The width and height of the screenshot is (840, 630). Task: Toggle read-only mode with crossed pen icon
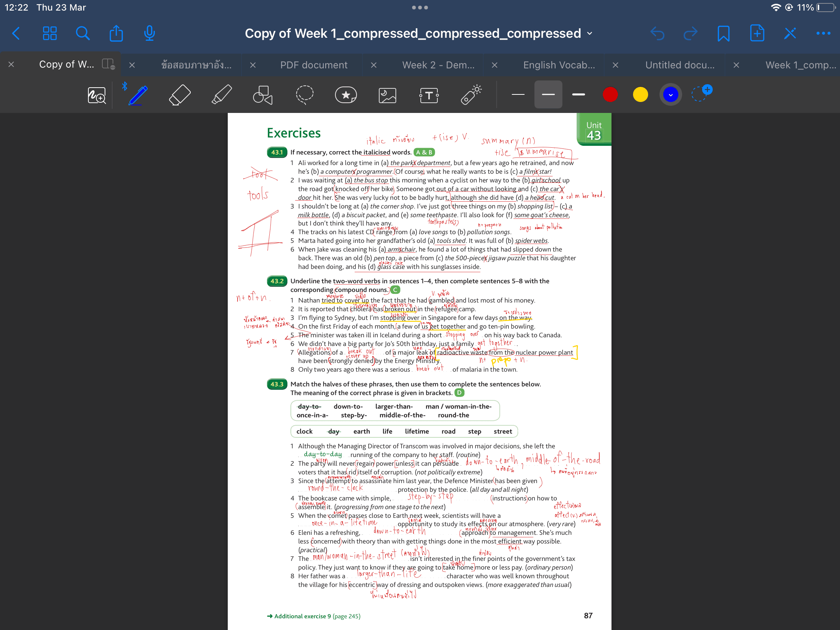pyautogui.click(x=790, y=33)
